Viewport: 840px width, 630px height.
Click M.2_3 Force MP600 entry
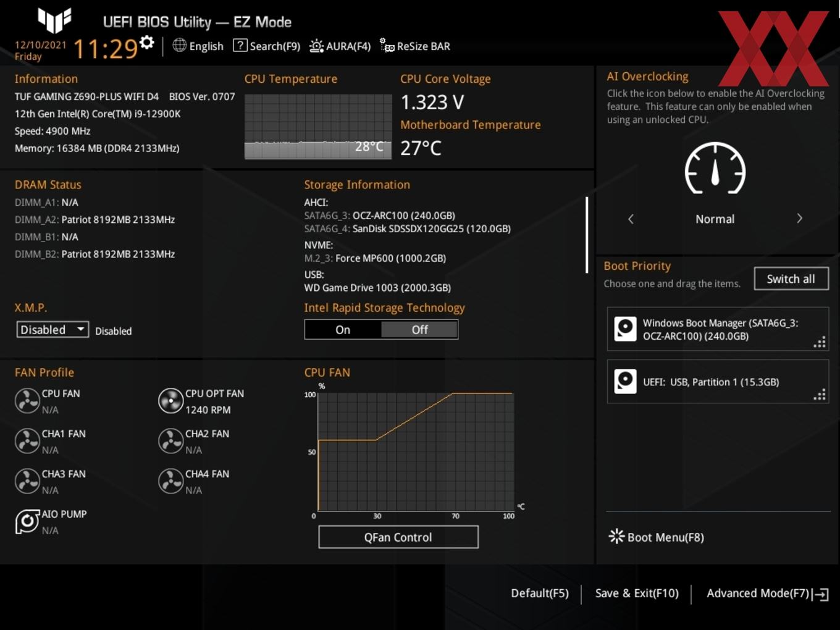point(375,258)
